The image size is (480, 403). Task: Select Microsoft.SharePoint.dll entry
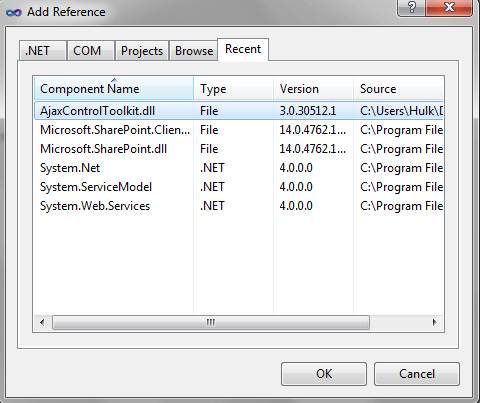click(x=239, y=149)
